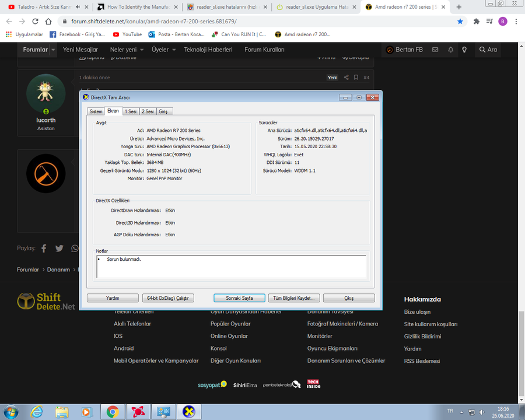Exit DirectX with the Çıkış button
525x420 pixels.
349,298
